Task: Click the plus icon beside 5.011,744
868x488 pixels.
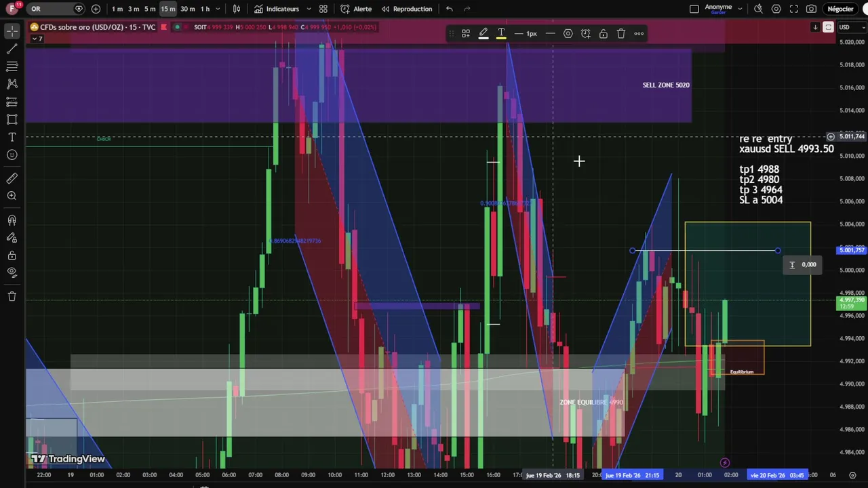Action: pyautogui.click(x=831, y=137)
